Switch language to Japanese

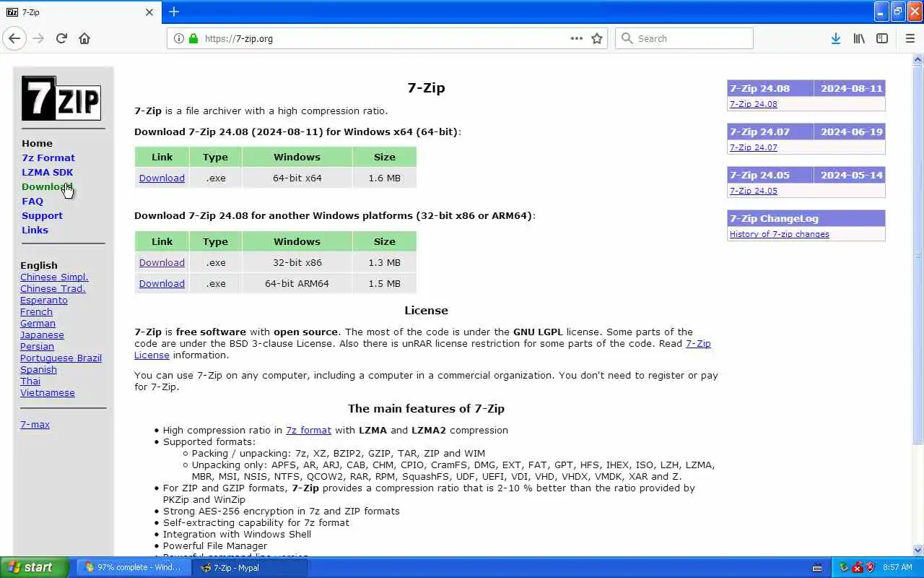42,335
